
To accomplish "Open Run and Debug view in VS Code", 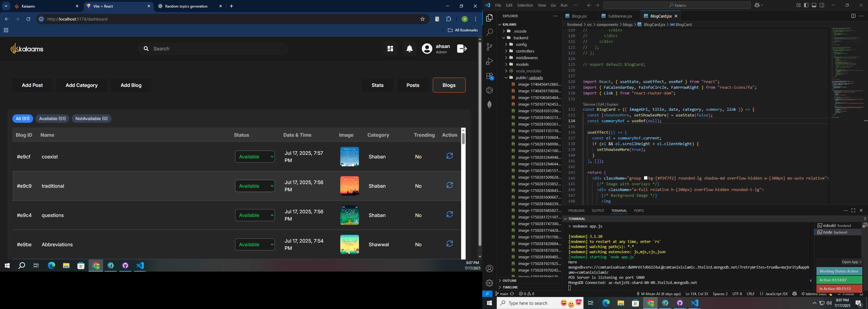I will pyautogui.click(x=489, y=61).
